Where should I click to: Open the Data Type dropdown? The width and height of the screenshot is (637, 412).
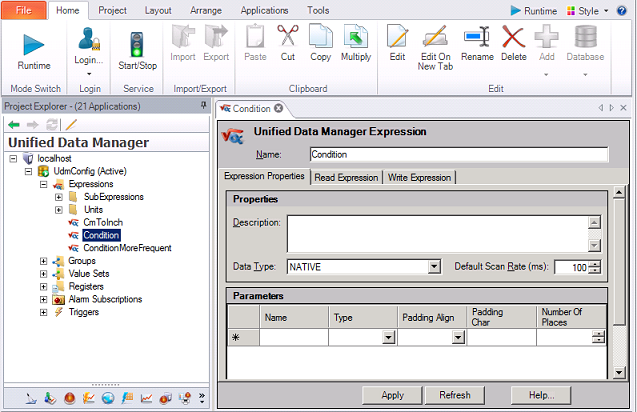point(434,267)
